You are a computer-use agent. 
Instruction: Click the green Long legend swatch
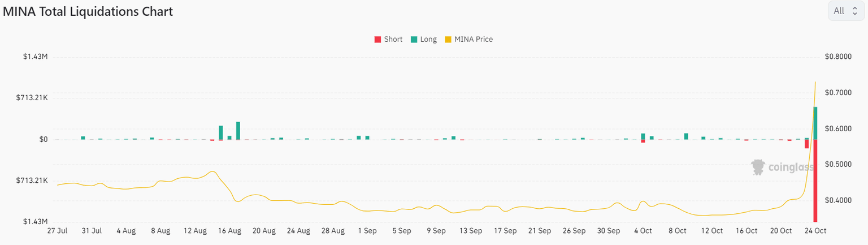click(x=414, y=40)
